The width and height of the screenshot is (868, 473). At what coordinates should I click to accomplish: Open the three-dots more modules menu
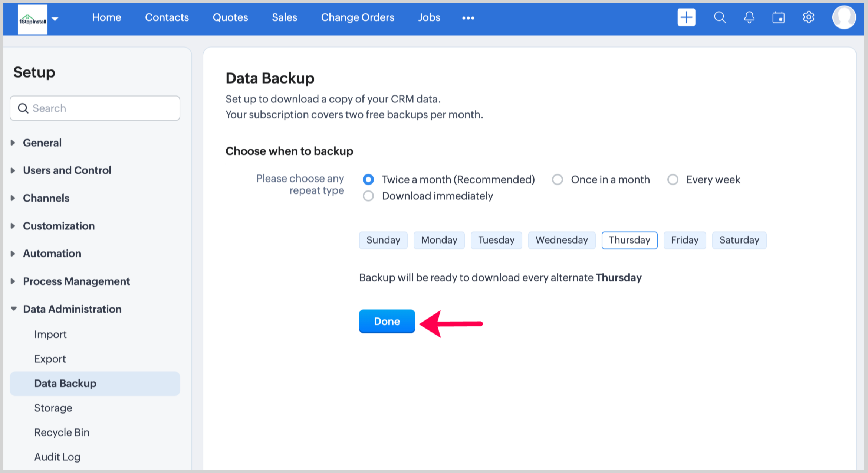(468, 18)
